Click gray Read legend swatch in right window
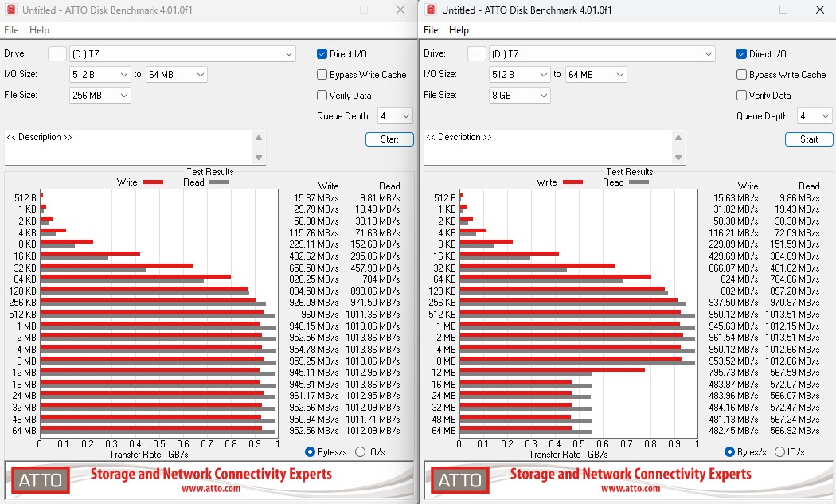The height and width of the screenshot is (504, 836). click(639, 182)
